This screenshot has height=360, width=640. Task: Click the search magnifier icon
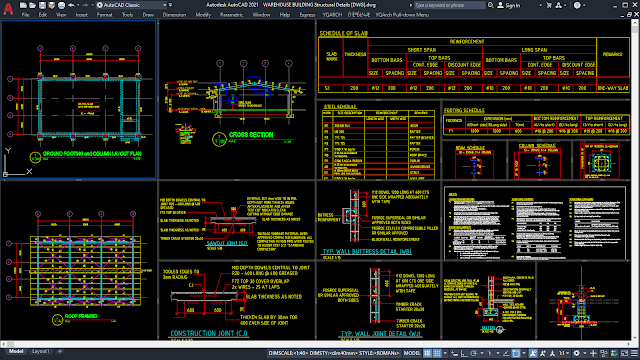(x=491, y=5)
